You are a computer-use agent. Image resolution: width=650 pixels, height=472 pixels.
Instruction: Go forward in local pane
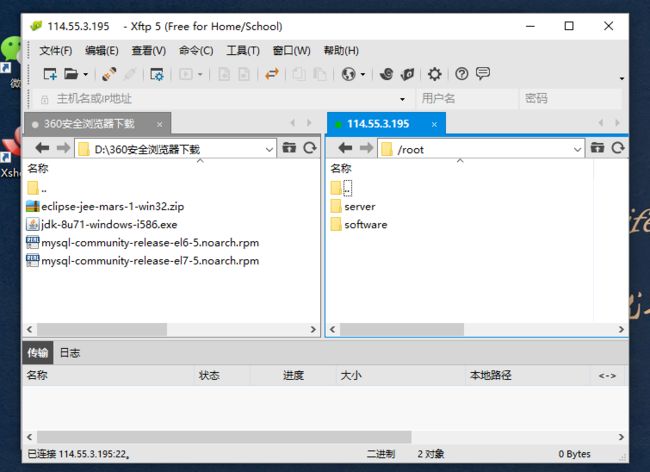point(63,148)
